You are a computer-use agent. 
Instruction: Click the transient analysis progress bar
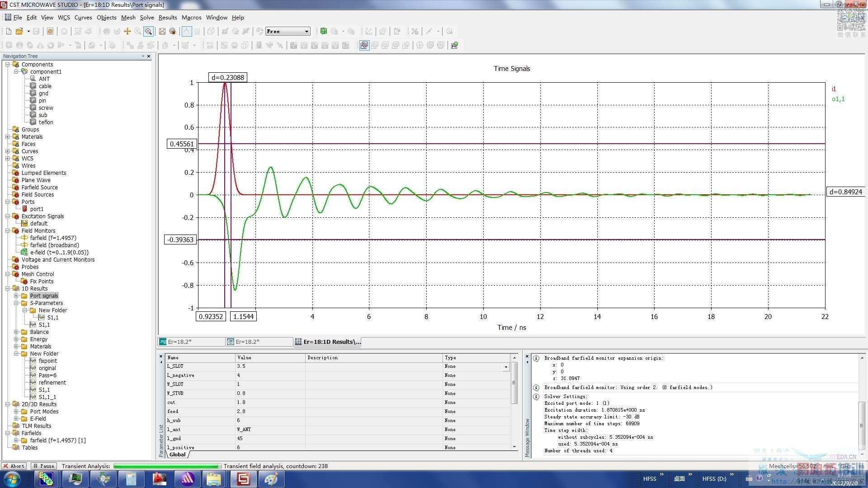point(167,466)
